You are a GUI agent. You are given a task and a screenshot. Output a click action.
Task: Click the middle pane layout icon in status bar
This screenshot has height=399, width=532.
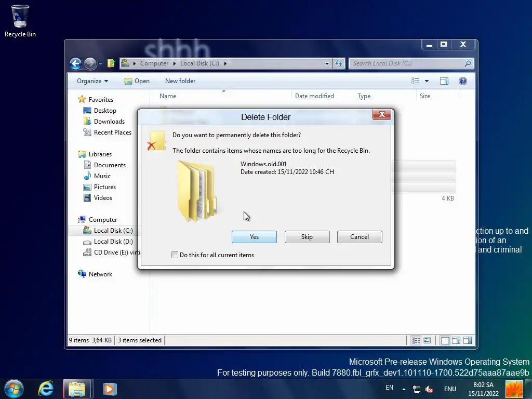(x=456, y=340)
